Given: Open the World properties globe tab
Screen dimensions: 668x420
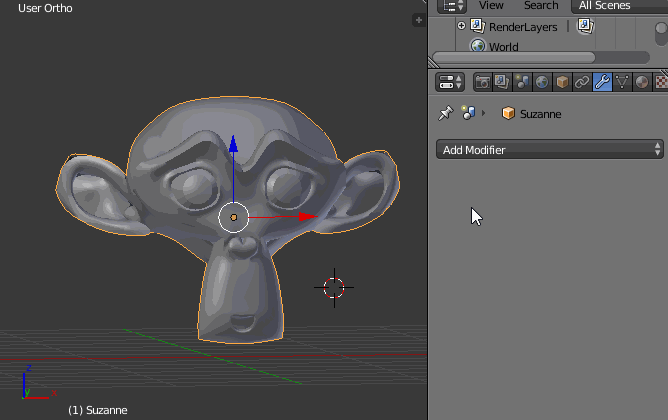Looking at the screenshot, I should click(542, 82).
